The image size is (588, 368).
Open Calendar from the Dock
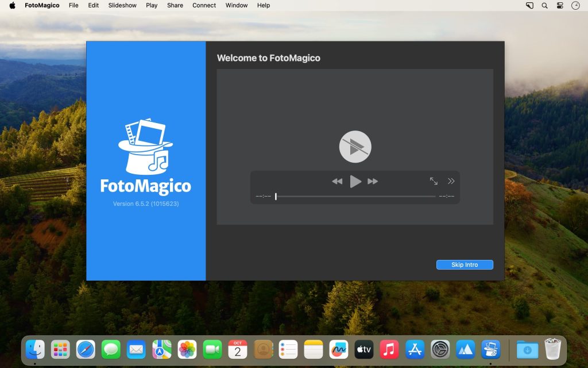pyautogui.click(x=237, y=350)
